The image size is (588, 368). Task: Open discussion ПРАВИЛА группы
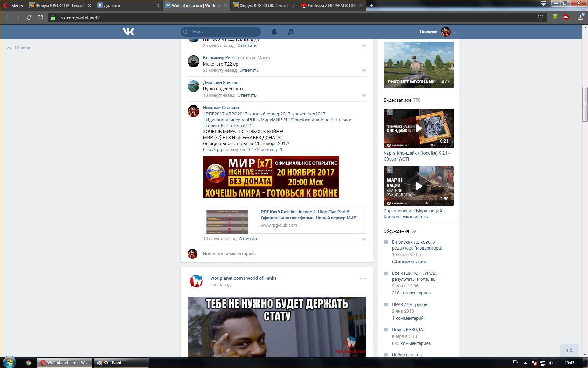pyautogui.click(x=410, y=305)
